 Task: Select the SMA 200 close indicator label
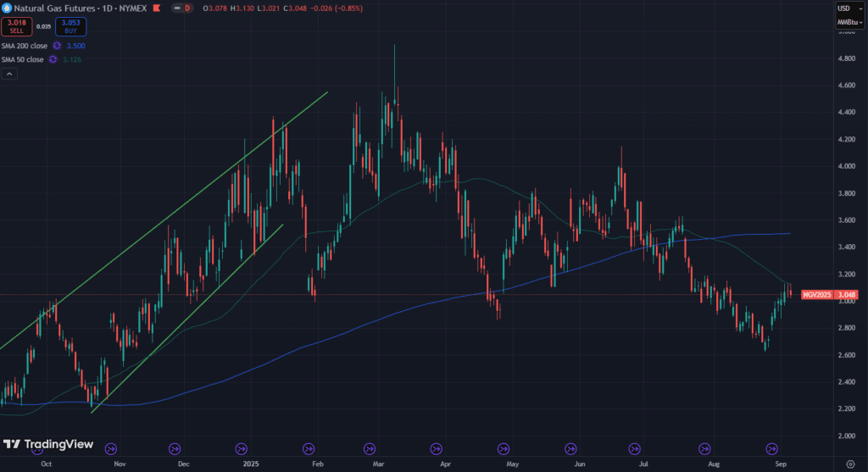pos(23,46)
